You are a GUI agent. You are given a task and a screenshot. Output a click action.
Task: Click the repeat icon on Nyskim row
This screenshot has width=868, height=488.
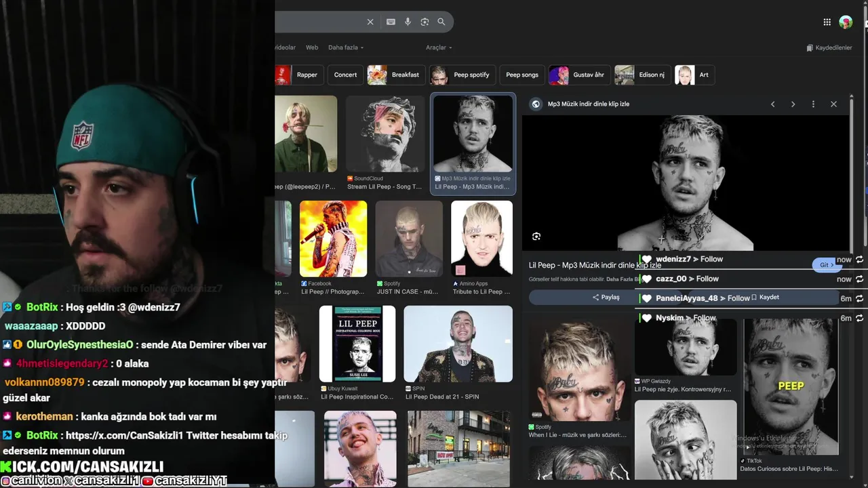click(x=860, y=318)
